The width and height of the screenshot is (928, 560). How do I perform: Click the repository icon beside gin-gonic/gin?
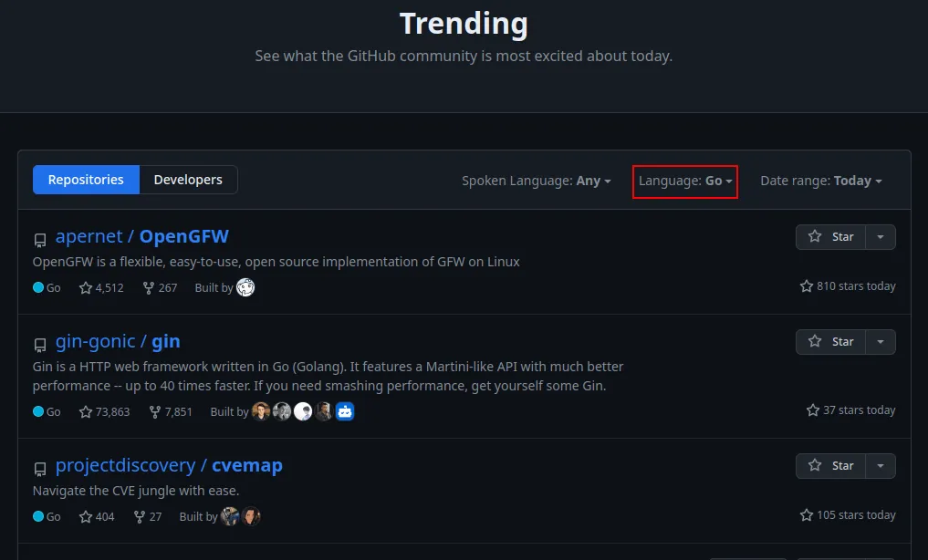click(39, 345)
